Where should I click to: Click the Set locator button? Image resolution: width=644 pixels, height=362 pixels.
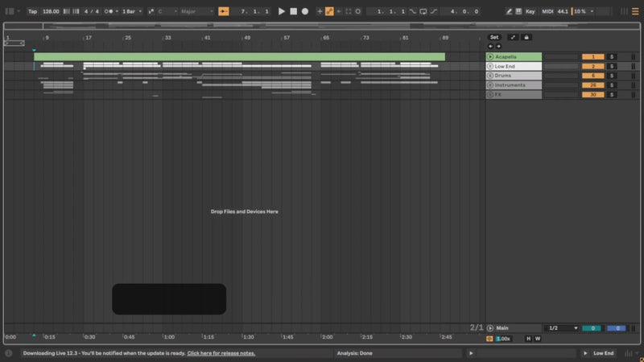494,37
